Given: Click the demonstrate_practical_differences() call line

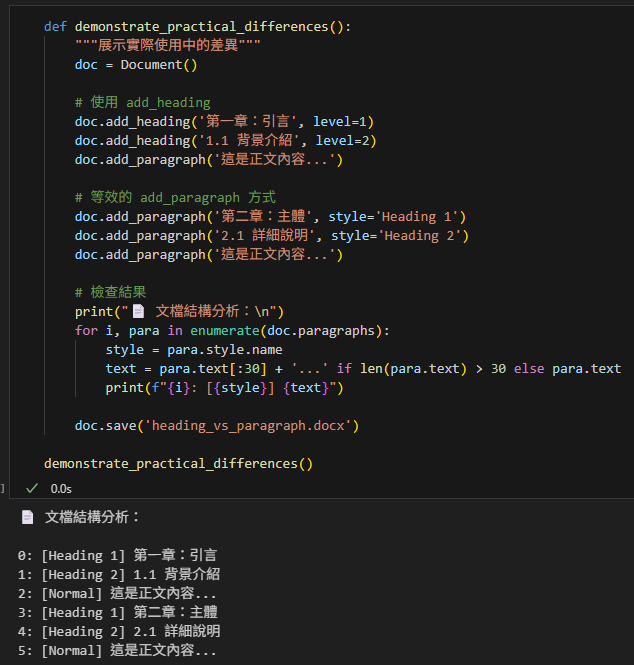Looking at the screenshot, I should click(x=179, y=464).
